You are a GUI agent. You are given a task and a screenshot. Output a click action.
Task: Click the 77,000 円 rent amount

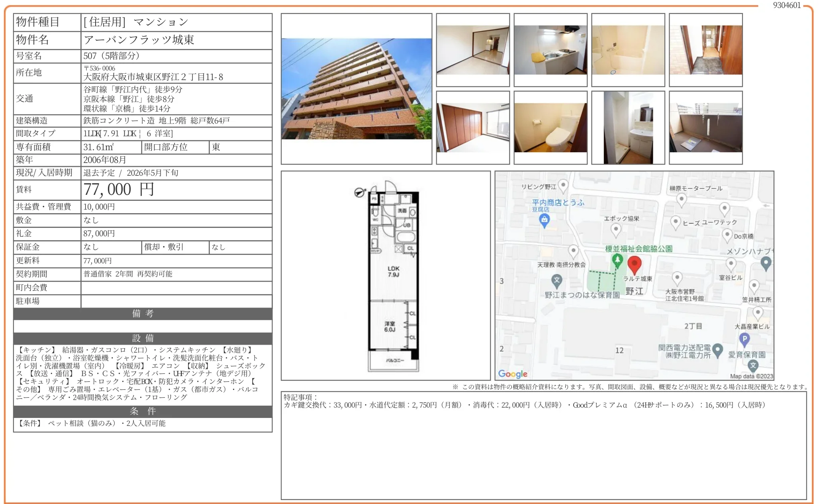pyautogui.click(x=118, y=190)
